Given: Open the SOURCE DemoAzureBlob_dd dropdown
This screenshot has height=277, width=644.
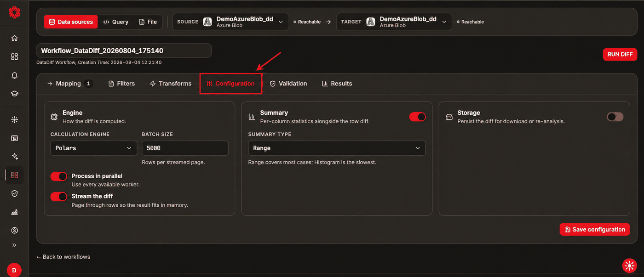Looking at the screenshot, I should 230,22.
